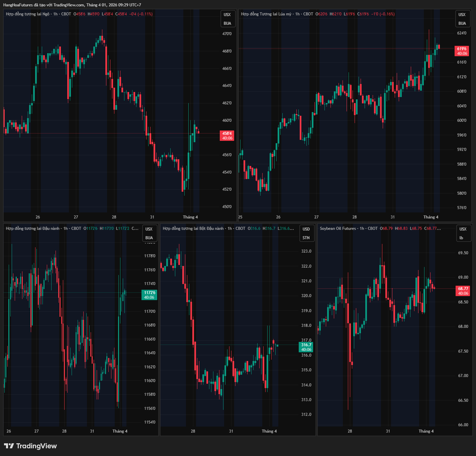Click the 323.0 price axis label on the soybean meal chart

pos(306,251)
